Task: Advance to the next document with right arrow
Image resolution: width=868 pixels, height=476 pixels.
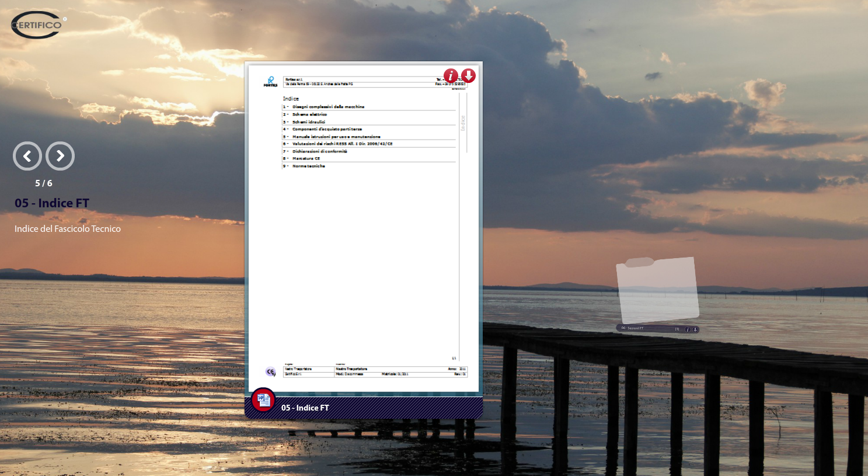Action: pyautogui.click(x=60, y=156)
